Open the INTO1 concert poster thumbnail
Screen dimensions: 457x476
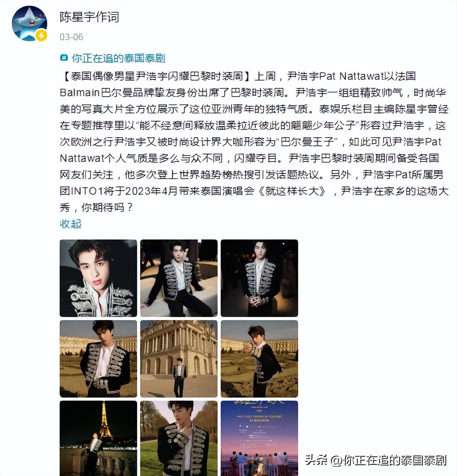click(259, 438)
